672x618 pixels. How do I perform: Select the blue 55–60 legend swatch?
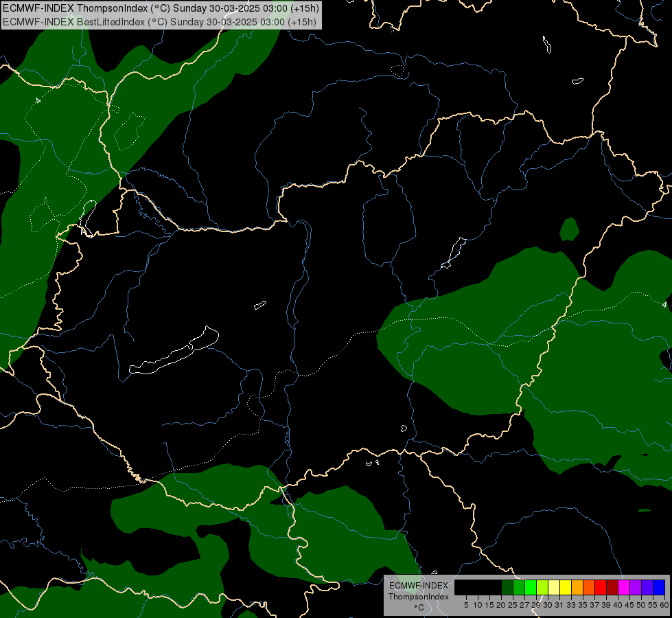coord(659,587)
